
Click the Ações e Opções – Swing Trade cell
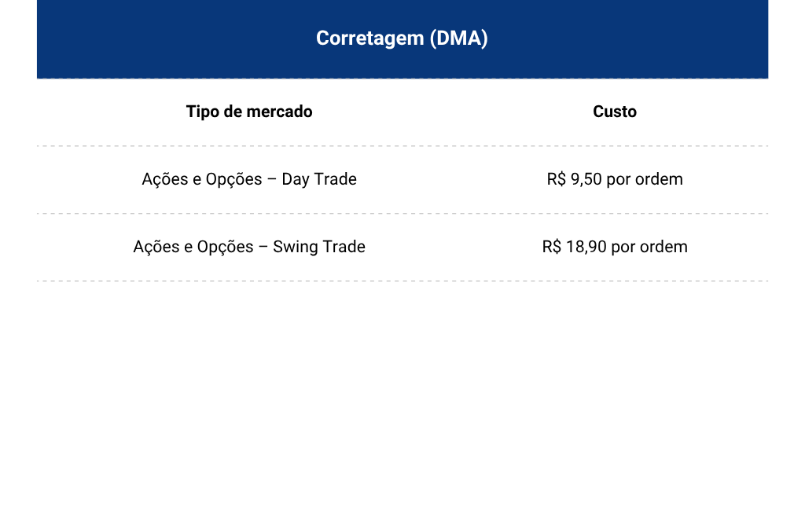(x=249, y=247)
